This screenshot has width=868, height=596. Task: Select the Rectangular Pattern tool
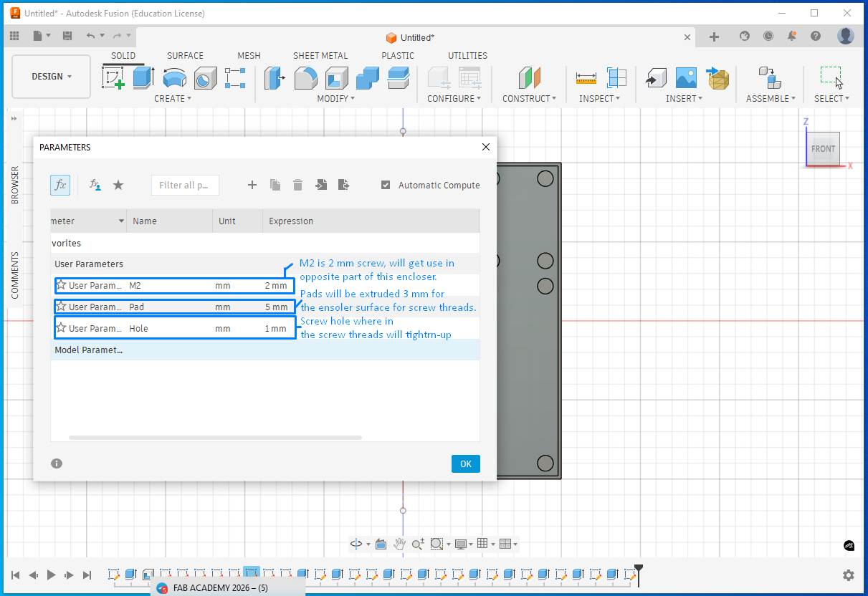click(x=235, y=77)
